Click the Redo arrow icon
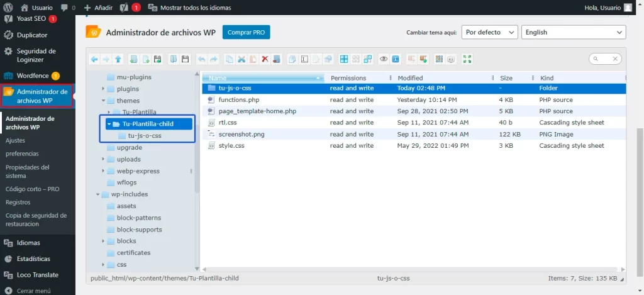This screenshot has height=295, width=644. pyautogui.click(x=214, y=59)
